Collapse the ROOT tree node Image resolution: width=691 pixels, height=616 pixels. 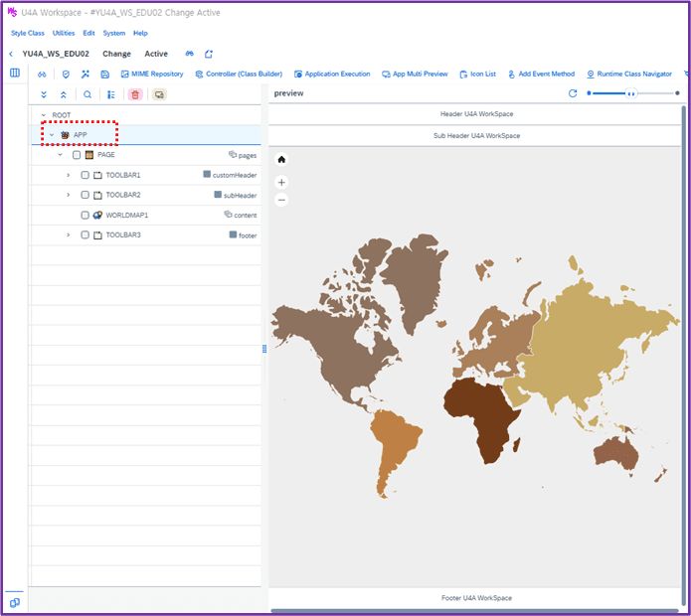[x=43, y=115]
